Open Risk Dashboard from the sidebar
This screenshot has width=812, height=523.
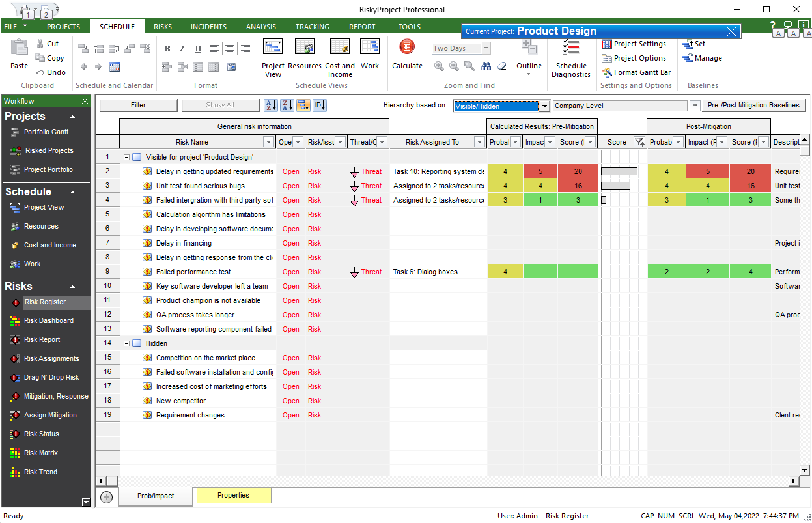48,320
